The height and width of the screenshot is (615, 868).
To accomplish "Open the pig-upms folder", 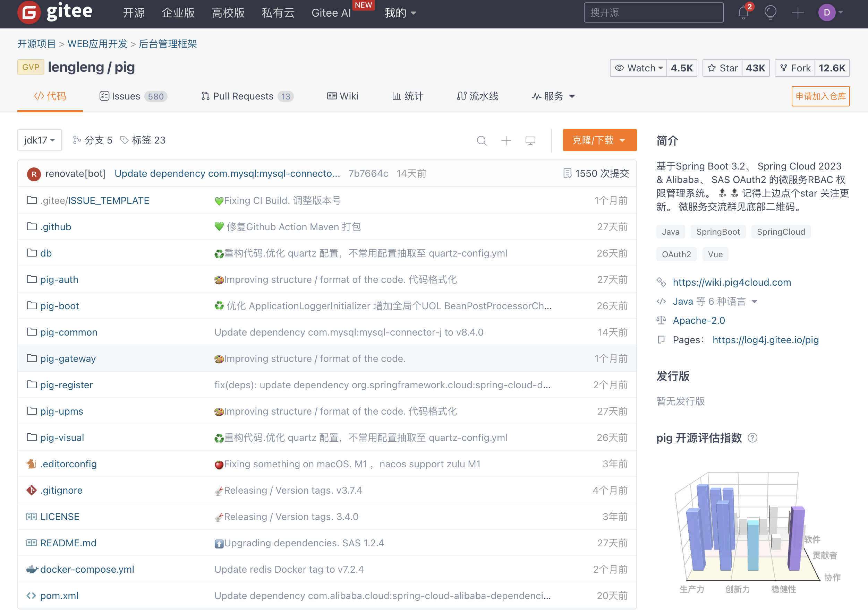I will click(x=61, y=411).
